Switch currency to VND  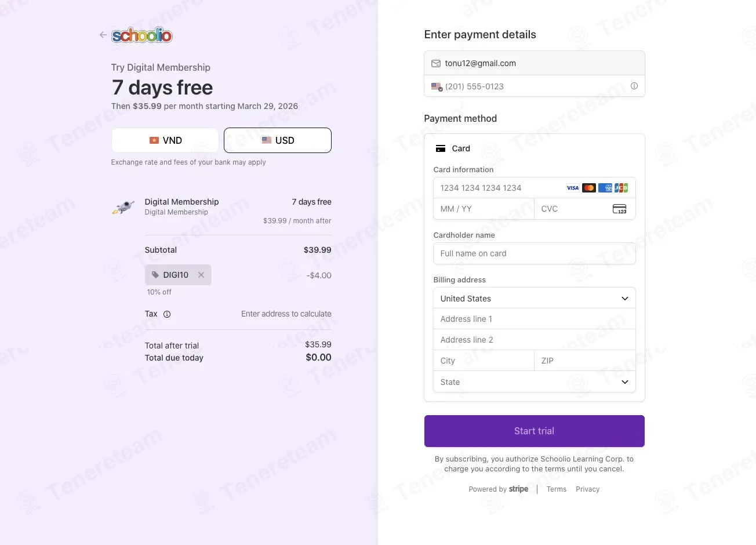coord(165,140)
